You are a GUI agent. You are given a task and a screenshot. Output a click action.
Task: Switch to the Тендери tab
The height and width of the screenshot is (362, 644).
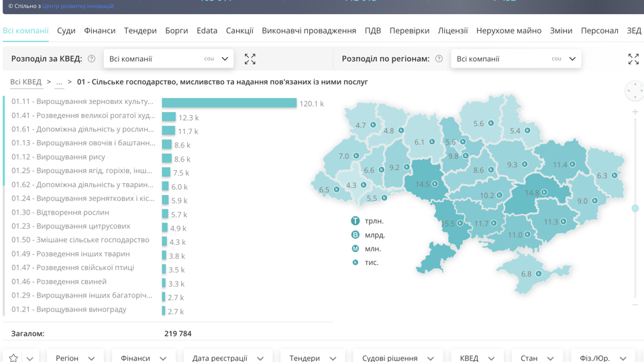tap(140, 31)
